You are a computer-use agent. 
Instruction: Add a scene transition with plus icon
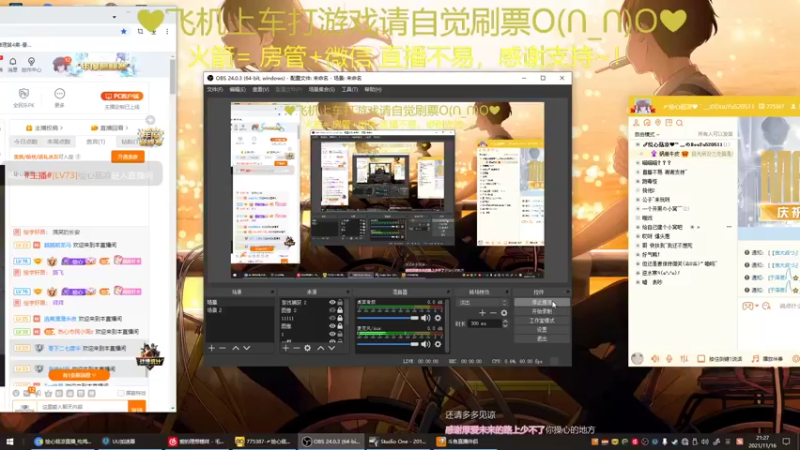click(482, 313)
